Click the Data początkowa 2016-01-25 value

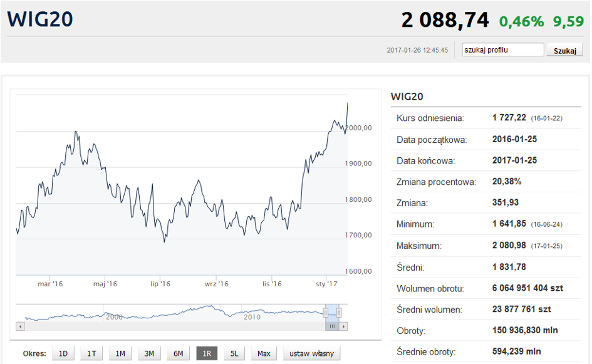click(514, 139)
